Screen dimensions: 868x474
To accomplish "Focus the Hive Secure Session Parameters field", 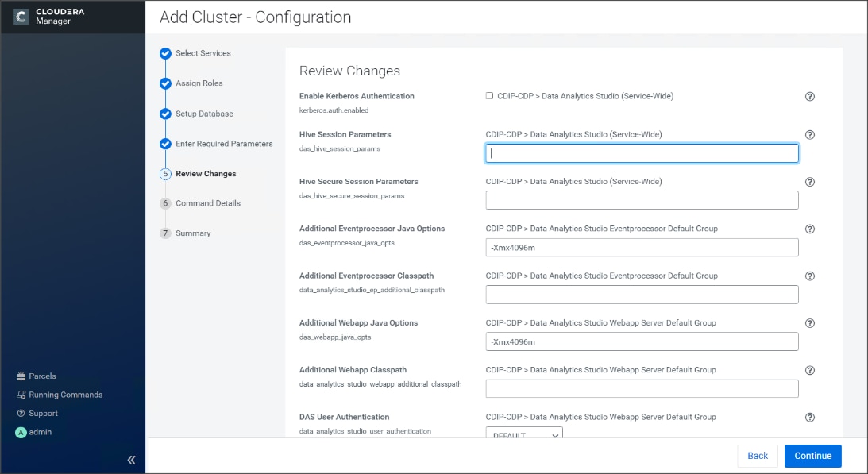I will tap(642, 200).
